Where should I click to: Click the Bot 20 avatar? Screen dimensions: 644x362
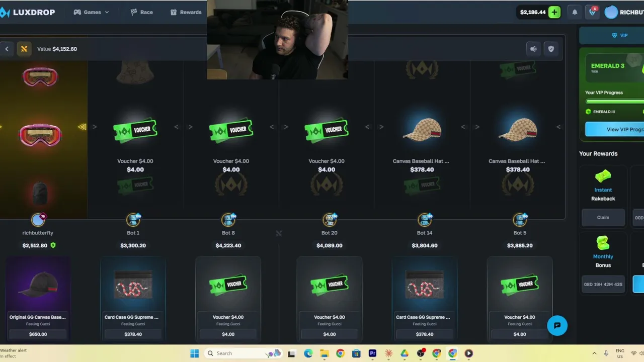tap(330, 219)
